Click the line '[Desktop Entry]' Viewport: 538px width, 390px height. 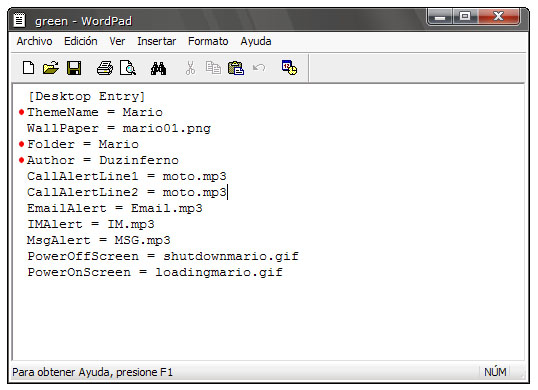pos(86,96)
